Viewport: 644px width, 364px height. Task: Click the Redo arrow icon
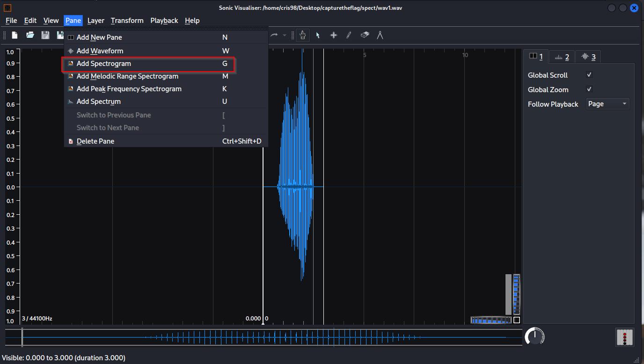point(274,35)
